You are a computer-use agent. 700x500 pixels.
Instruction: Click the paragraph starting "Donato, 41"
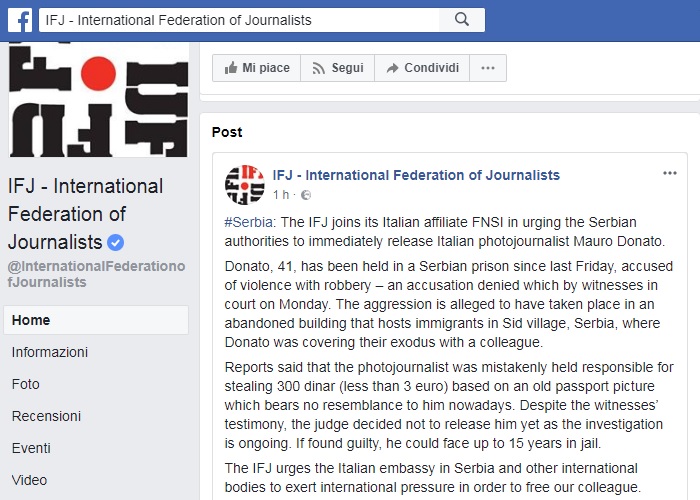tap(449, 304)
